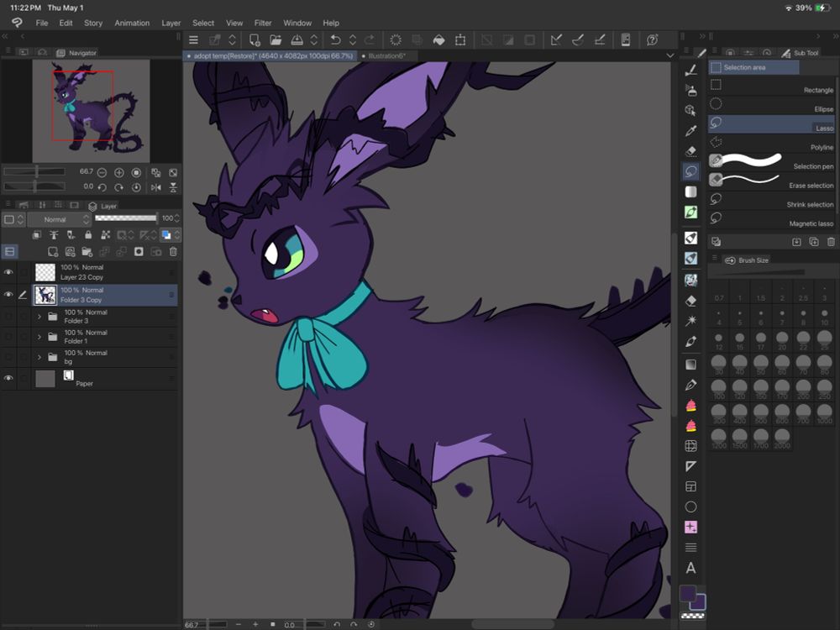Zoom out using Navigator minus button
This screenshot has height=630, width=840.
coord(102,172)
